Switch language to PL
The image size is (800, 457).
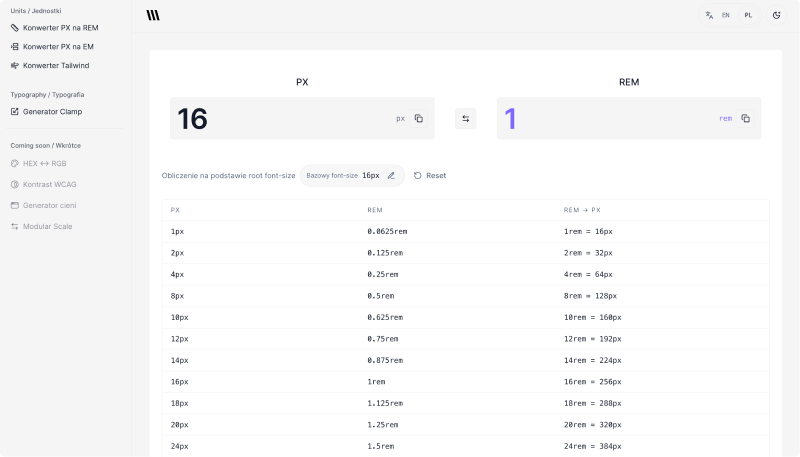click(748, 15)
